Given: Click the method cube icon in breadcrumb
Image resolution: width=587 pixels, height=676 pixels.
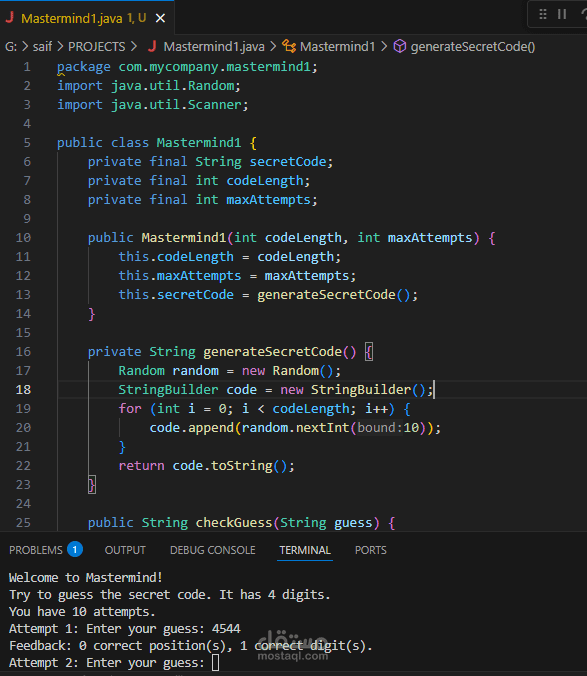Looking at the screenshot, I should click(400, 47).
